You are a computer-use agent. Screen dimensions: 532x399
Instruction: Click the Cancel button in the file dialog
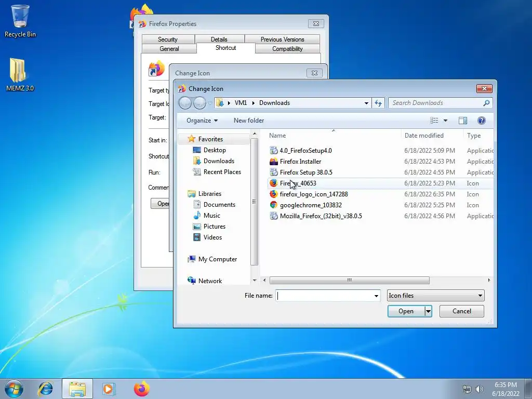click(462, 311)
